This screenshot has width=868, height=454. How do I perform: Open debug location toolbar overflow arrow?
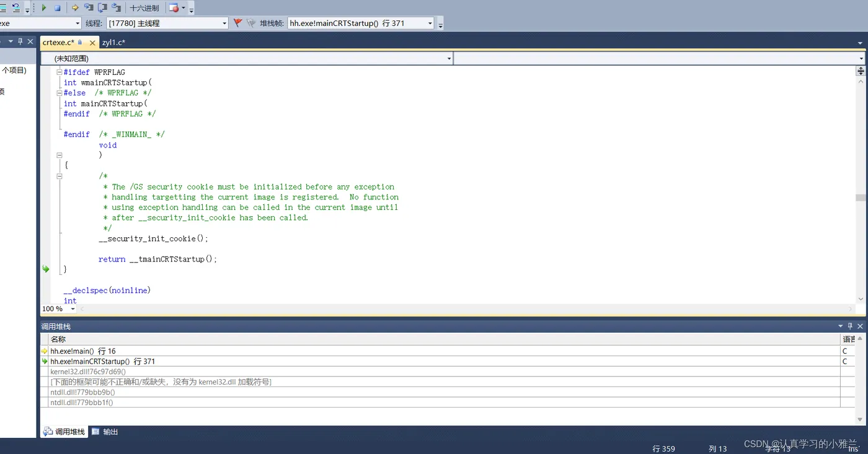pos(440,24)
